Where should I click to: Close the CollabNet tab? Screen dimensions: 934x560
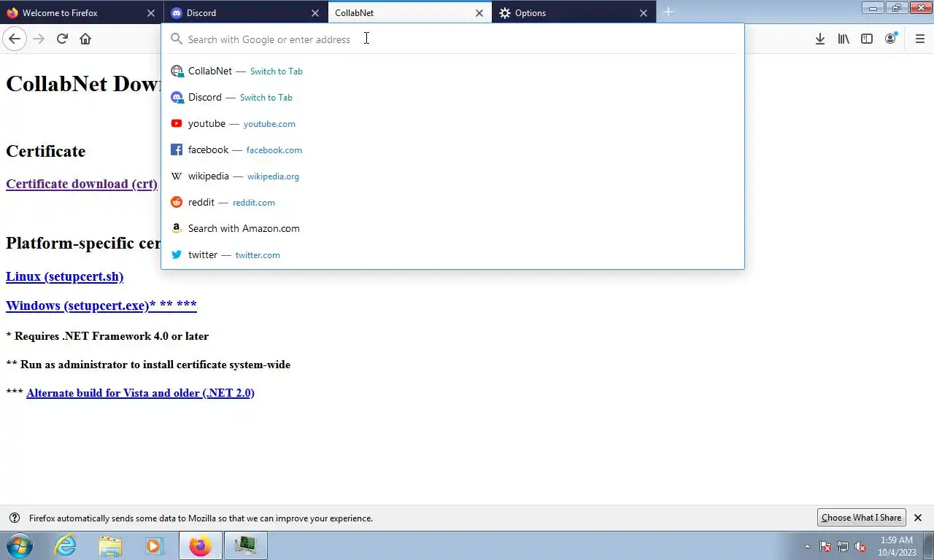click(x=479, y=13)
